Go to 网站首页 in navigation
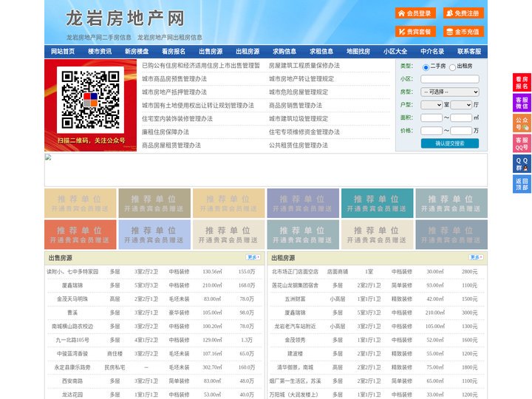 63,52
